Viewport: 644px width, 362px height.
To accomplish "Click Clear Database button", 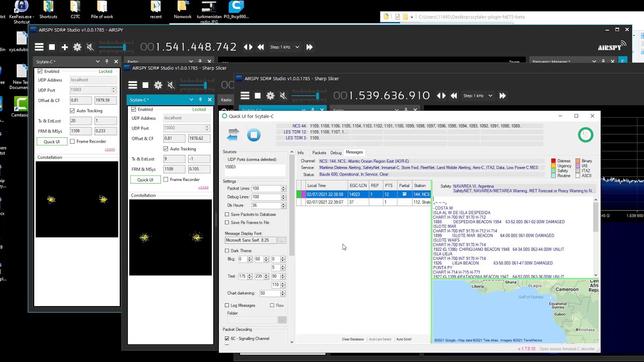I will click(x=353, y=339).
